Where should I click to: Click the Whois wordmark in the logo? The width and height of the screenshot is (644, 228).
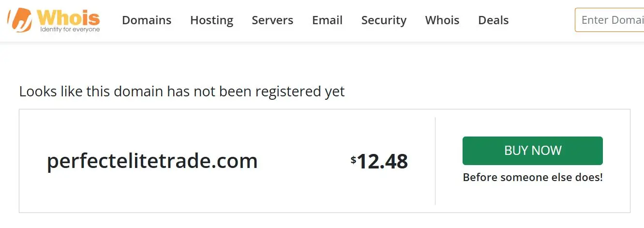point(68,17)
